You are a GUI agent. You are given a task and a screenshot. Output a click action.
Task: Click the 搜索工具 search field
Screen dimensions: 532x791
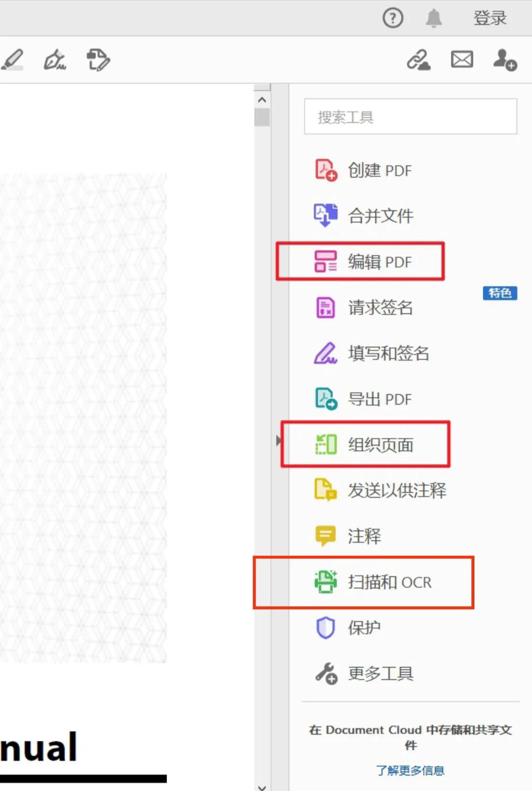(410, 117)
